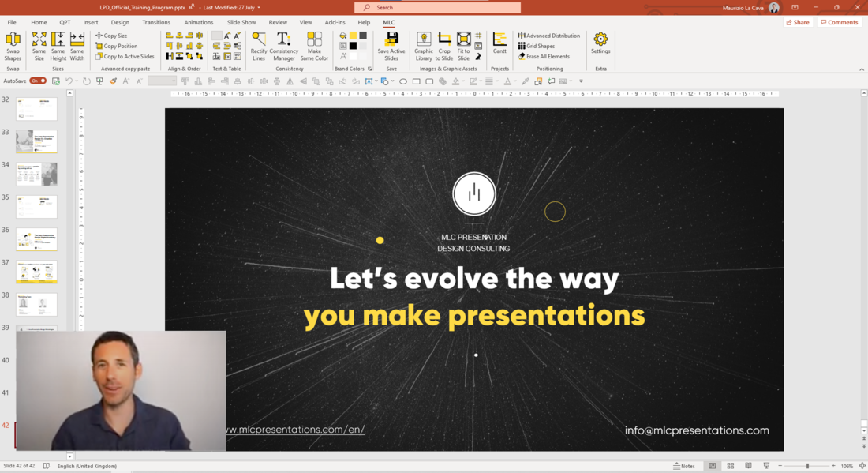
Task: Expand the font color dropdown arrow
Action: 515,81
